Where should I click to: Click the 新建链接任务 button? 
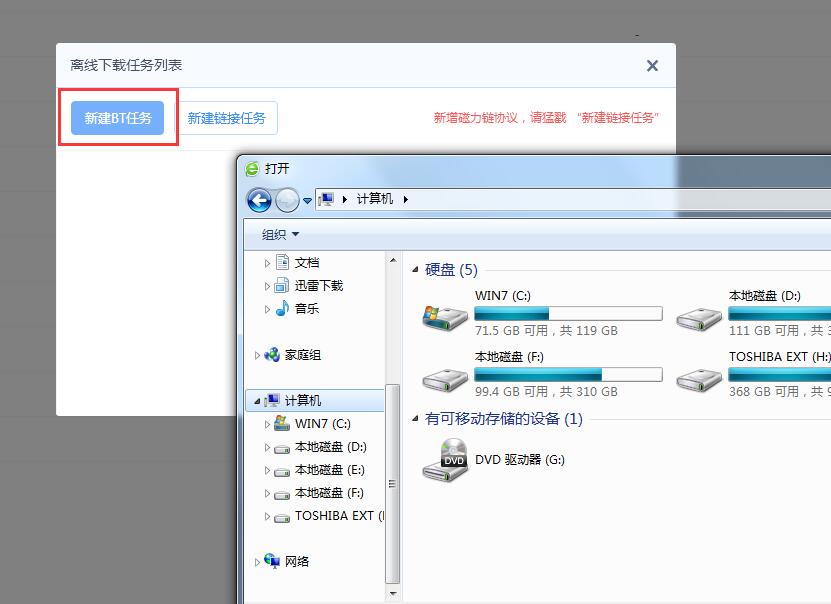tap(226, 118)
